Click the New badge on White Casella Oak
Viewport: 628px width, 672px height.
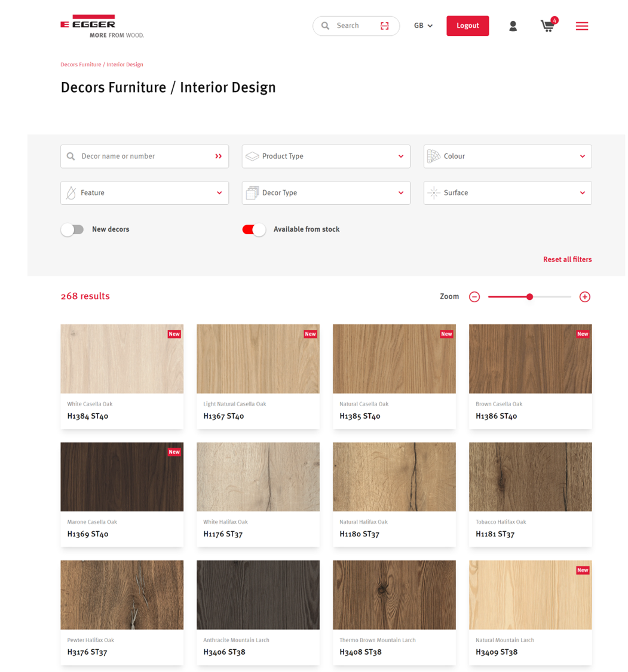(174, 334)
